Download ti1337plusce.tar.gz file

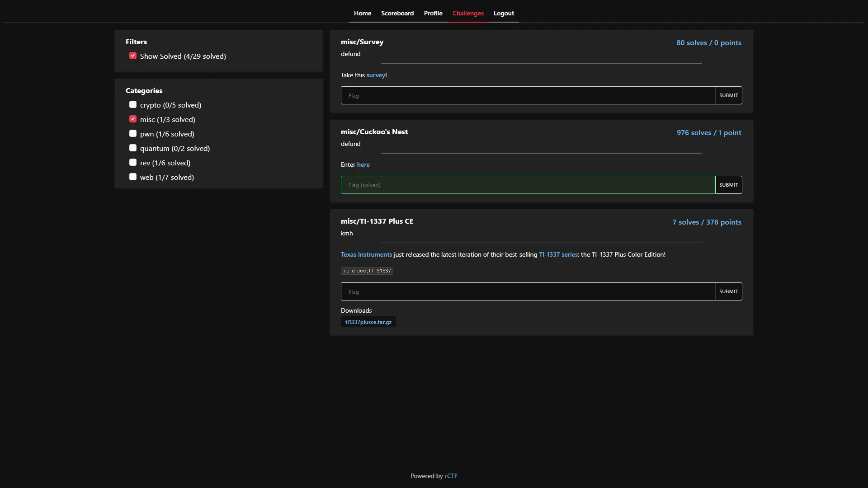[368, 322]
